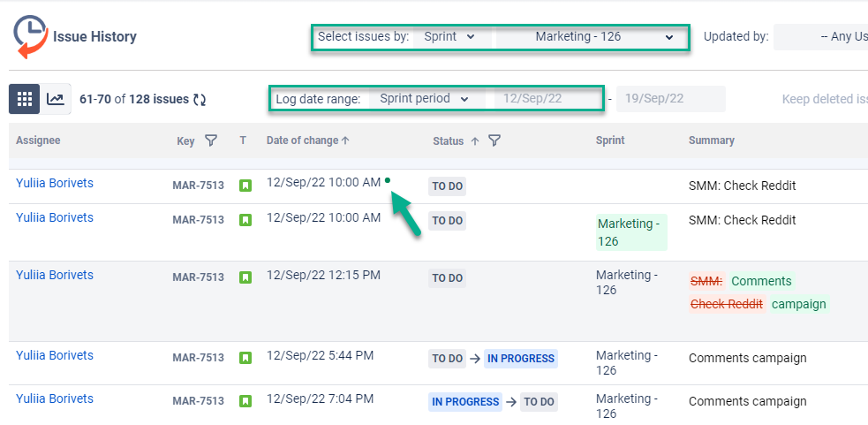This screenshot has width=868, height=425.
Task: Click green Marketing - 126 sprint tag
Action: click(631, 232)
